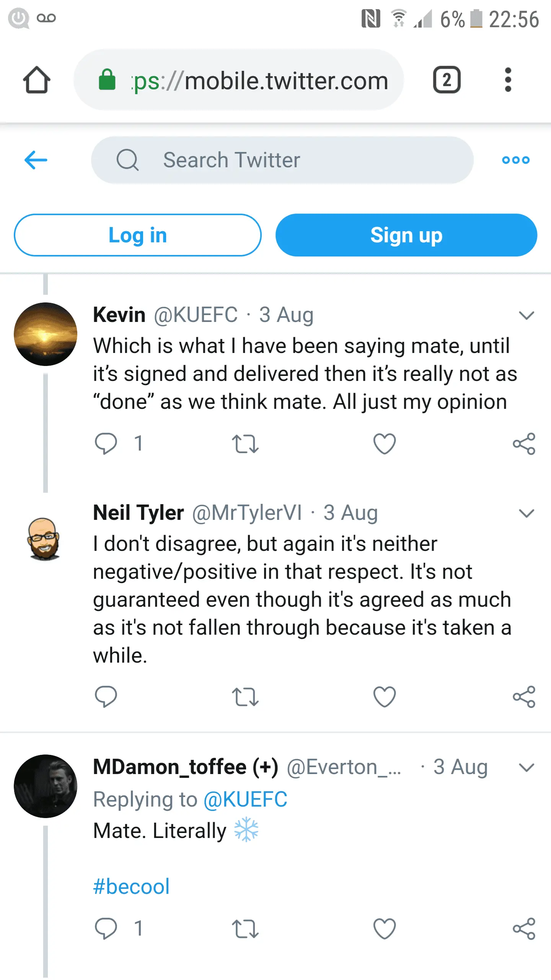This screenshot has width=551, height=980.
Task: Open Neil Tyler's avatar profile picture
Action: 44,539
